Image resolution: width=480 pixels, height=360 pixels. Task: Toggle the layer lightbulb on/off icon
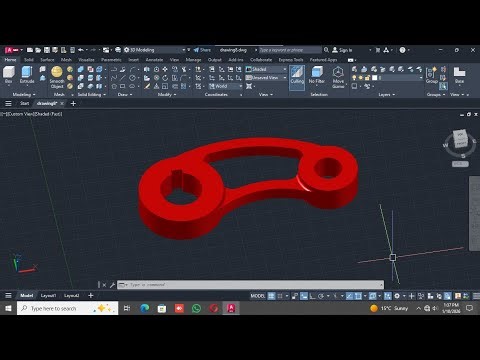354,78
